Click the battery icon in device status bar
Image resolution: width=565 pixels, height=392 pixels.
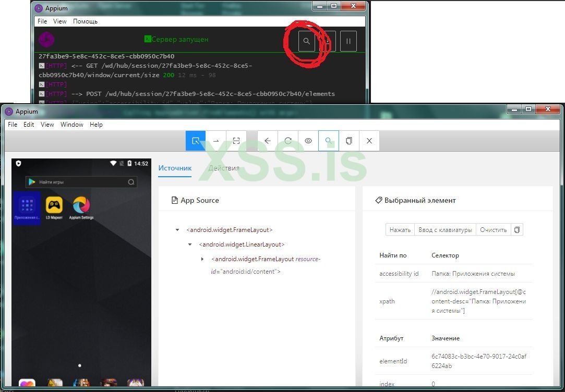(129, 164)
